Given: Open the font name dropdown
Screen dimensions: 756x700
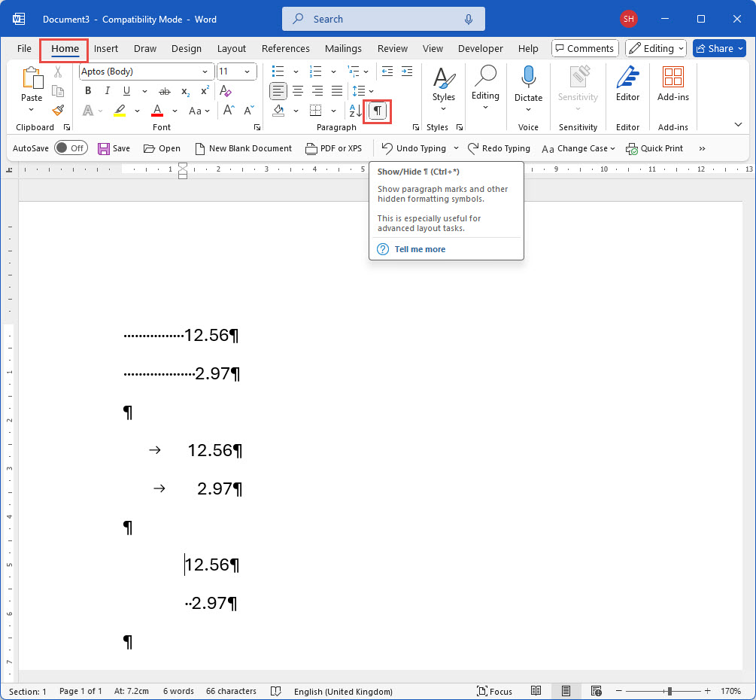Looking at the screenshot, I should [205, 72].
